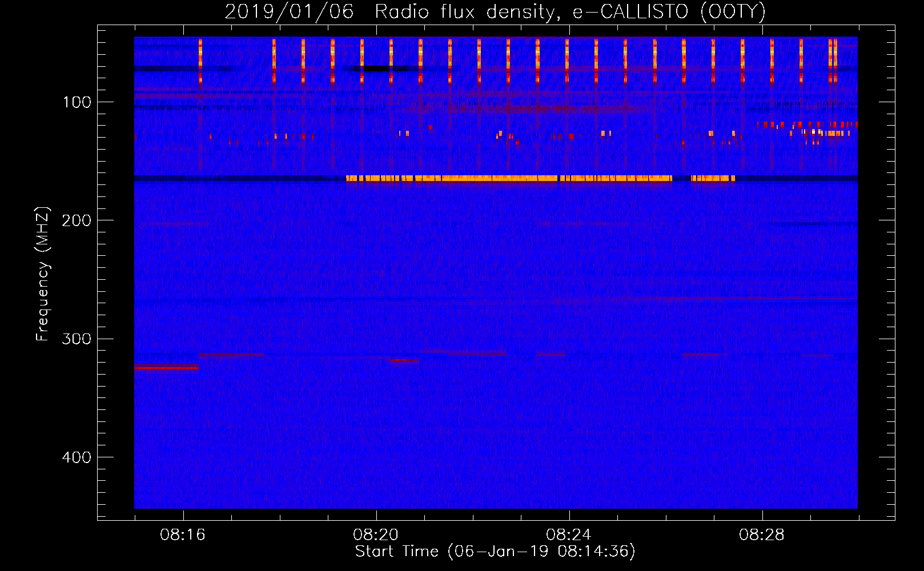Click the Start Time axis caption
Viewport: 924px width, 571px height.
point(495,552)
